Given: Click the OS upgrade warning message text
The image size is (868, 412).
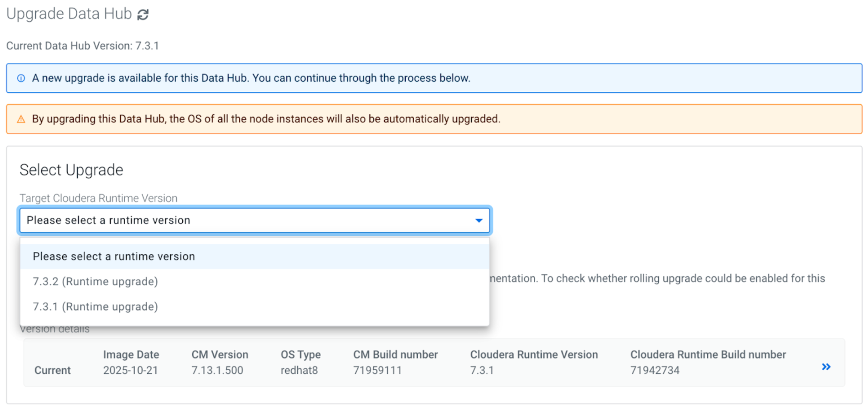Looking at the screenshot, I should 266,119.
